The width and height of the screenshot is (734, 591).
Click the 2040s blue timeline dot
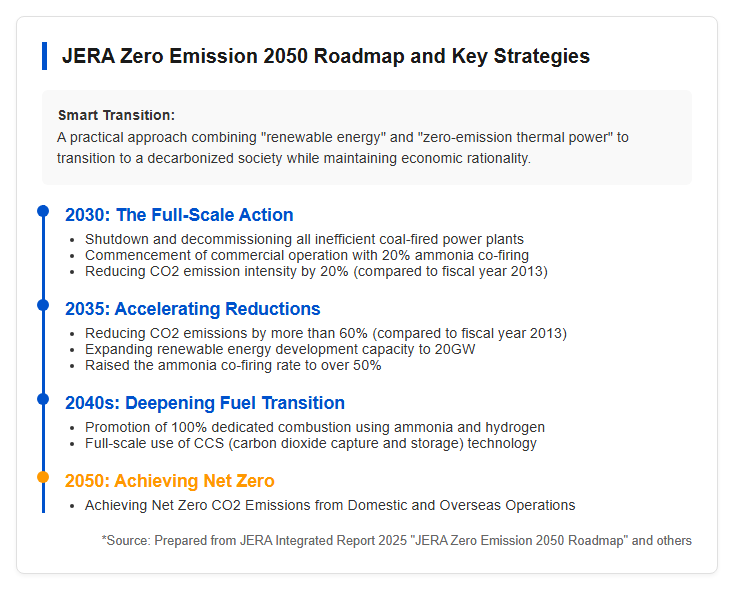click(43, 399)
